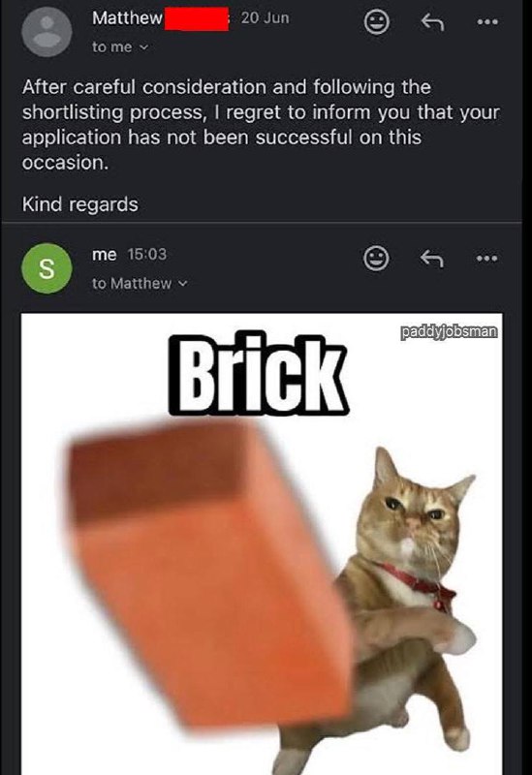Image resolution: width=532 pixels, height=775 pixels.
Task: Click the rejection message body text
Action: tap(261, 125)
